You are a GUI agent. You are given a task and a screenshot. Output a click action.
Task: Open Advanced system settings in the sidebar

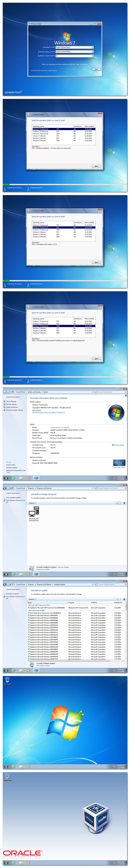click(x=15, y=410)
